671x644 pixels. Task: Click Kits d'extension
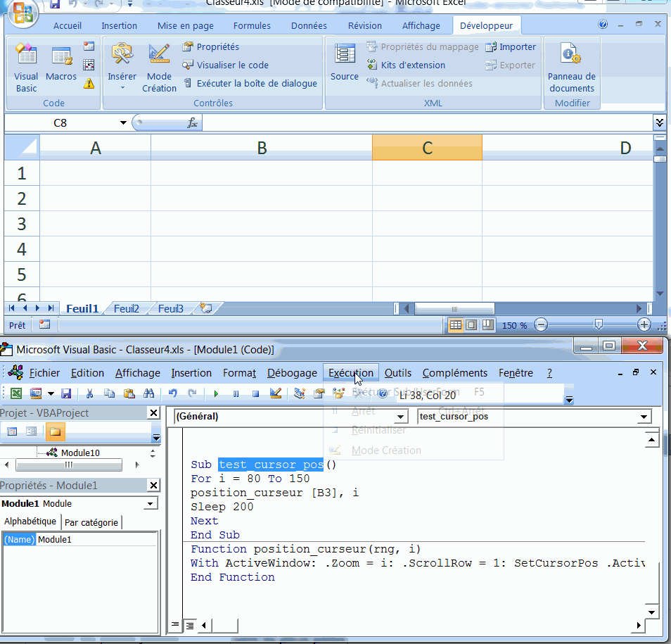click(406, 65)
